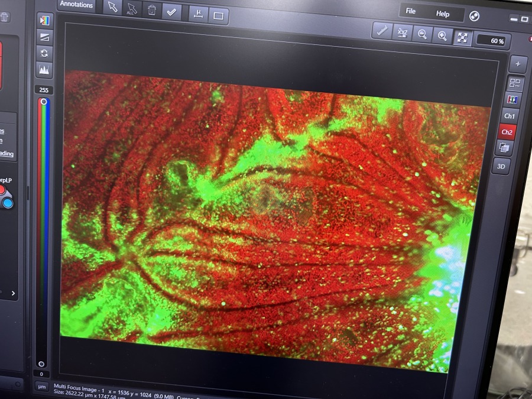Click the blue circle filter indicator

[x=8, y=203]
